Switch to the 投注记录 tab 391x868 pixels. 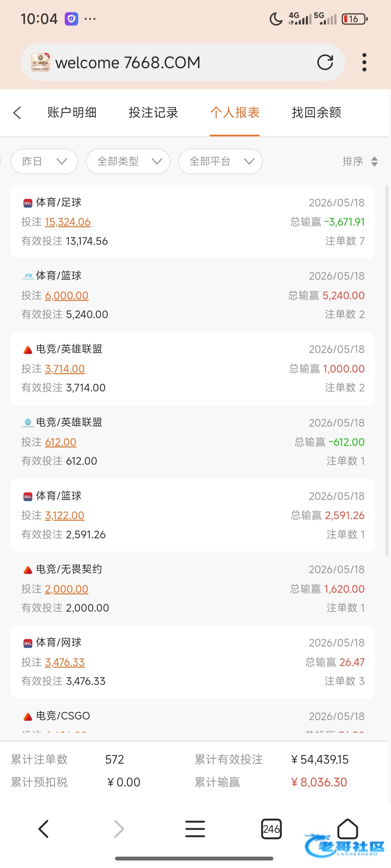pyautogui.click(x=153, y=113)
